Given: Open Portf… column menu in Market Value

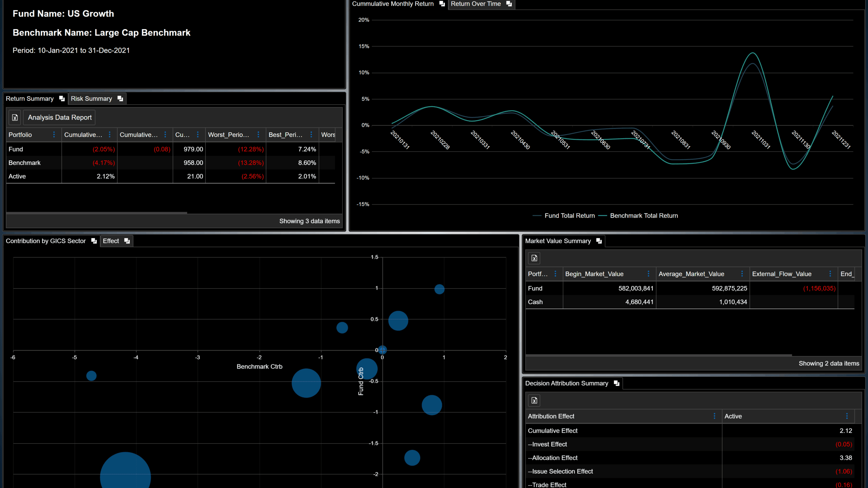Looking at the screenshot, I should click(x=555, y=273).
